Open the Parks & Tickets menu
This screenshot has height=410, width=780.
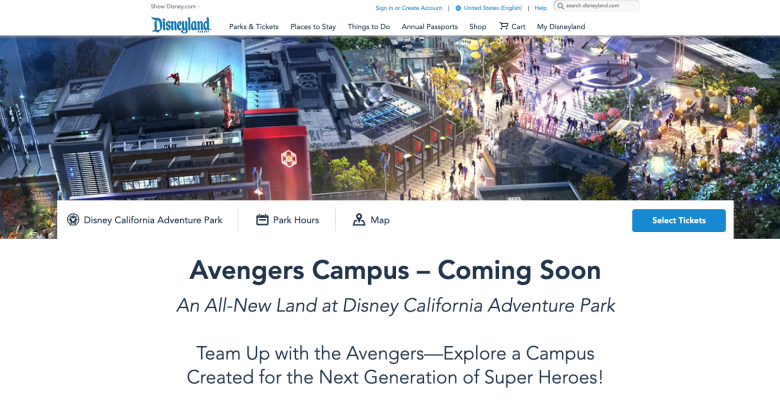point(254,27)
